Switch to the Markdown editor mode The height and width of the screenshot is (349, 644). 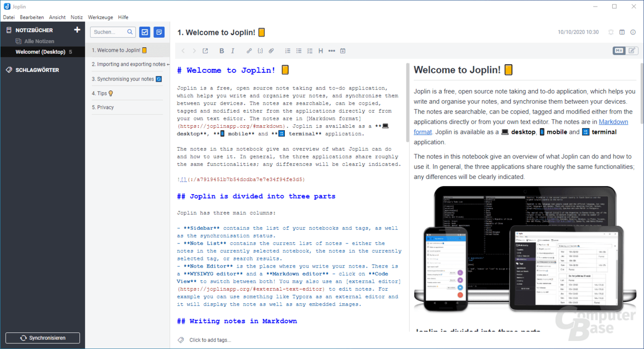coord(619,51)
